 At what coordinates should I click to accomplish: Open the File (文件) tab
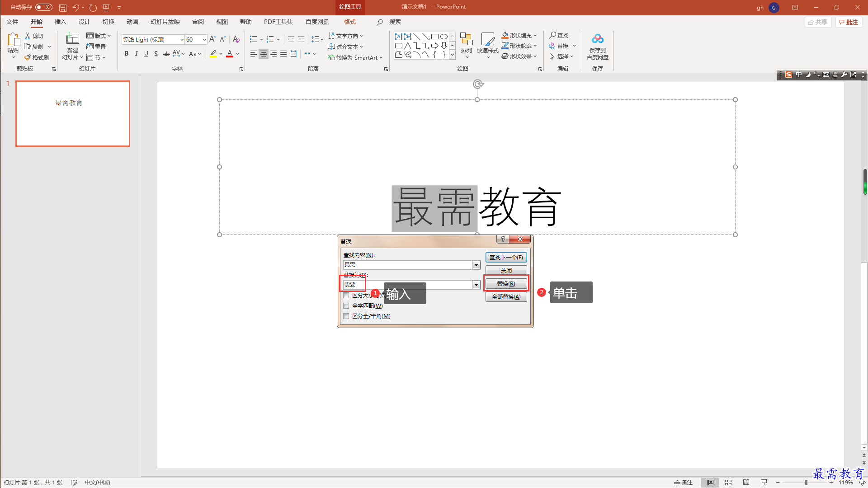click(12, 22)
